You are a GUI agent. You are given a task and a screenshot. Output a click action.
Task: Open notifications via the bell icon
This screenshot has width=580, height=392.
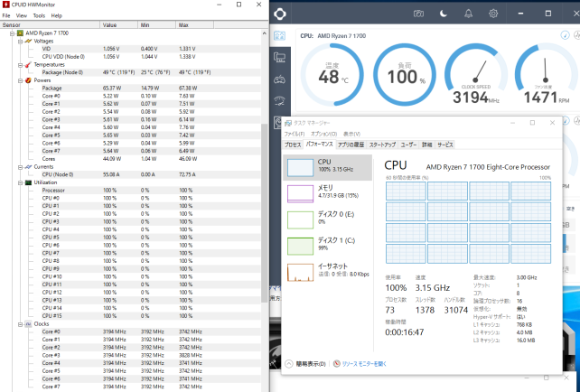pyautogui.click(x=468, y=14)
